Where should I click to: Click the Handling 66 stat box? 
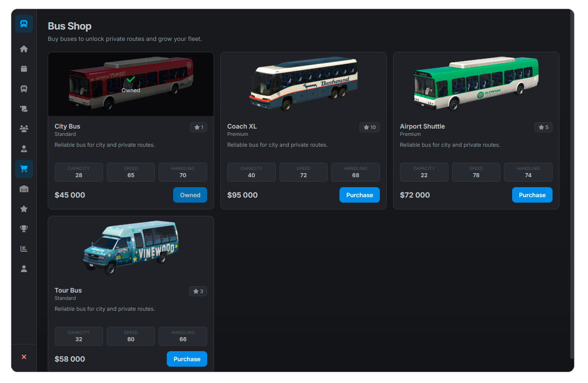[x=183, y=336]
